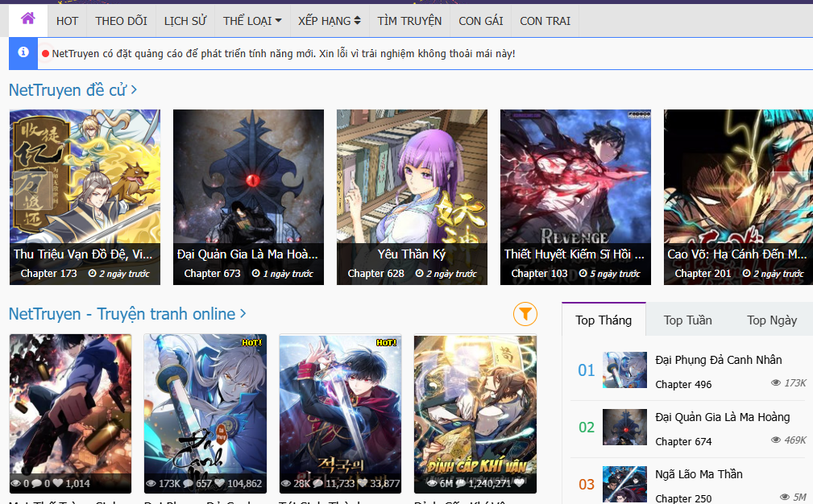Open the Đỉnh Cấp Khí Vận comic cover

[475, 413]
